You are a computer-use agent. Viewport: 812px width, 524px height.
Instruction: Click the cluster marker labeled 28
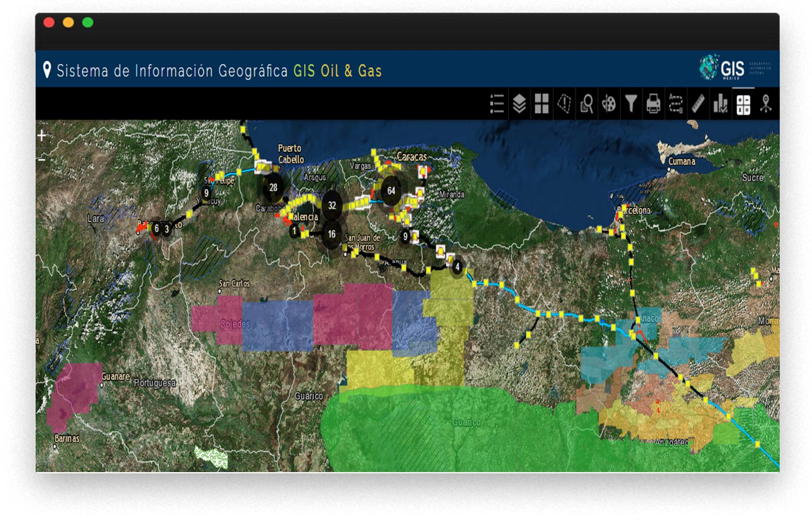click(x=273, y=188)
